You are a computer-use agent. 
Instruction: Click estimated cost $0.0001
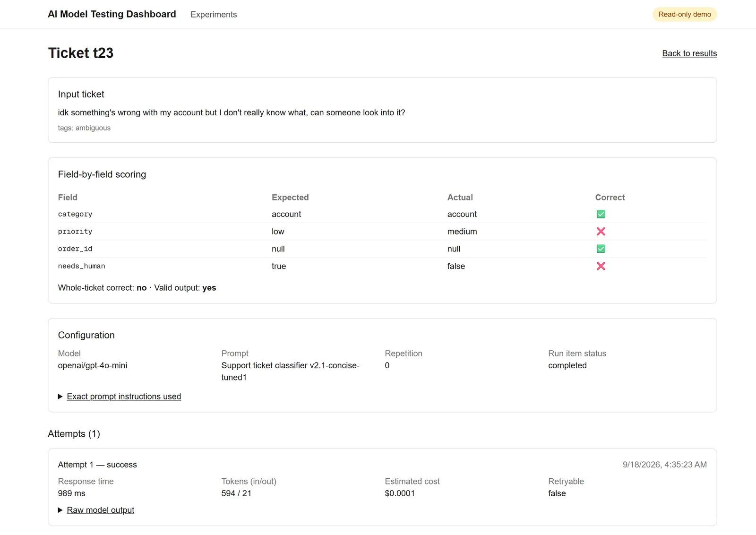point(400,493)
